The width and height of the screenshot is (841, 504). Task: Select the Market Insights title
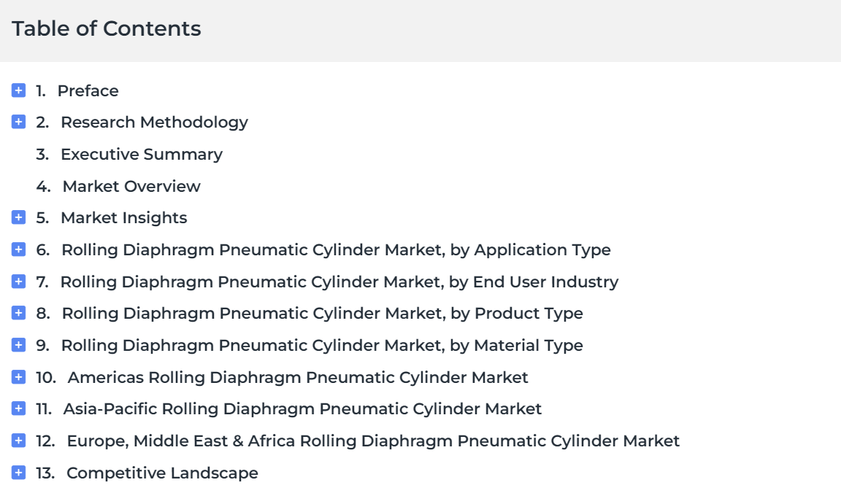coord(124,218)
